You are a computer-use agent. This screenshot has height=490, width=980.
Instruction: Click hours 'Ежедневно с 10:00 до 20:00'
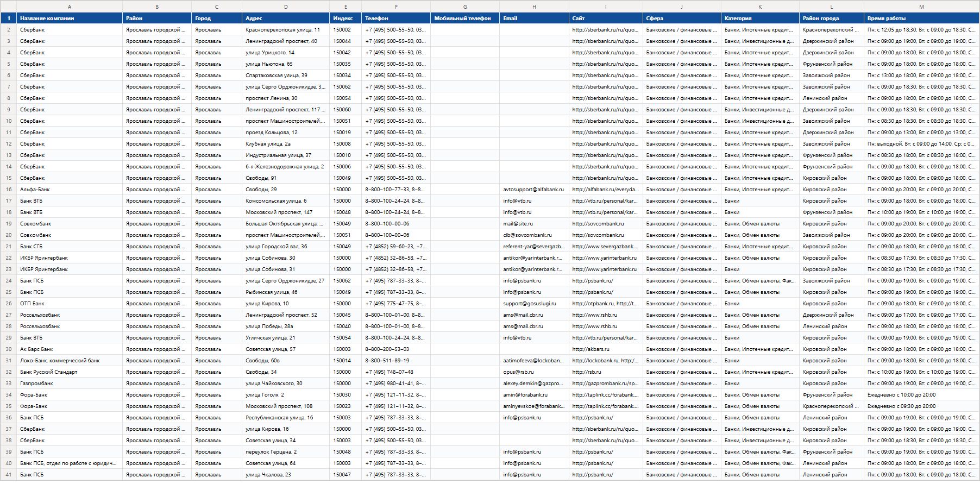921,395
